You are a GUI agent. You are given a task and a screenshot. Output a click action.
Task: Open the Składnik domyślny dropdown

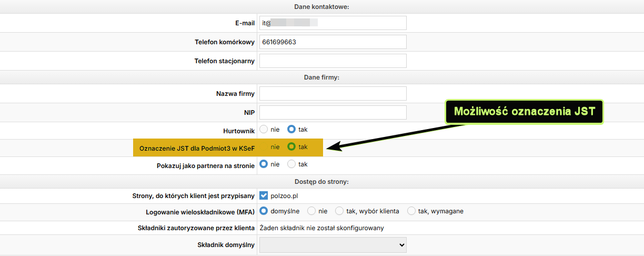point(333,245)
